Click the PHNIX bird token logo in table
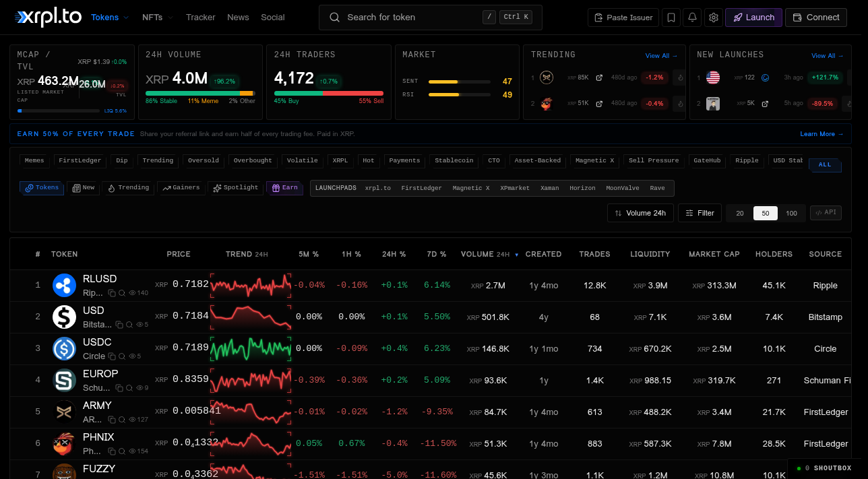 tap(65, 444)
